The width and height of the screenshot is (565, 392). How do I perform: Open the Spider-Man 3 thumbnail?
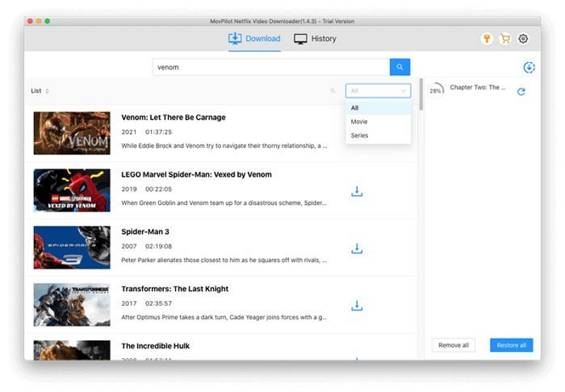click(72, 247)
